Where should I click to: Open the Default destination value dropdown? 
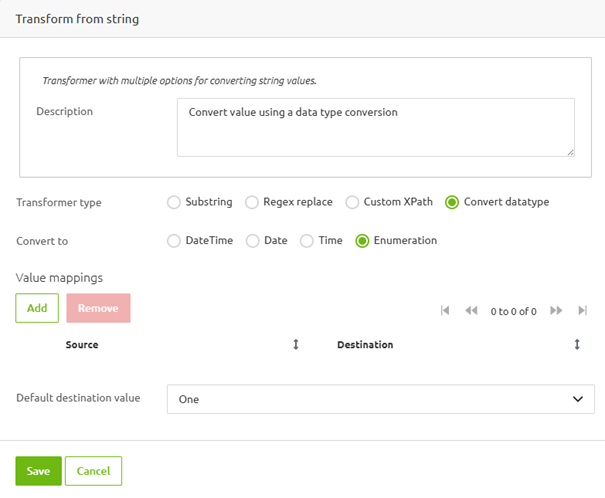380,399
